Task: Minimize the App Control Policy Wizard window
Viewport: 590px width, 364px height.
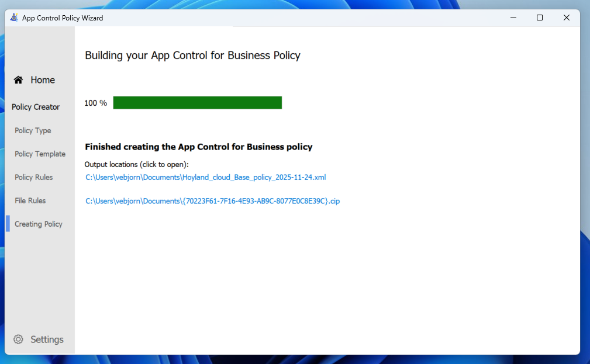Action: point(513,18)
